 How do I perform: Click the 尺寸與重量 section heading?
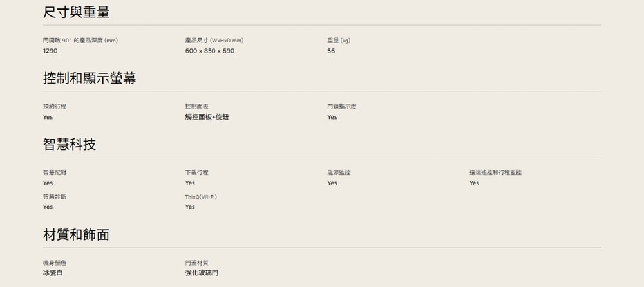pos(76,12)
